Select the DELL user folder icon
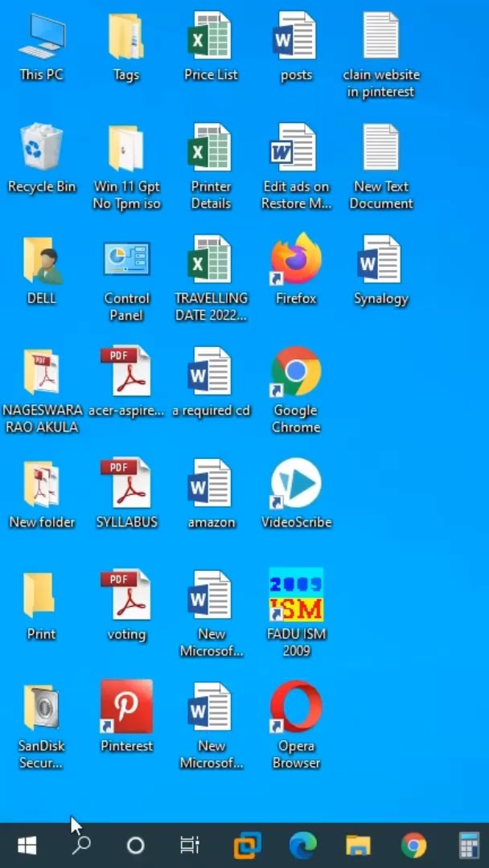Viewport: 489px width, 868px height. (x=43, y=260)
